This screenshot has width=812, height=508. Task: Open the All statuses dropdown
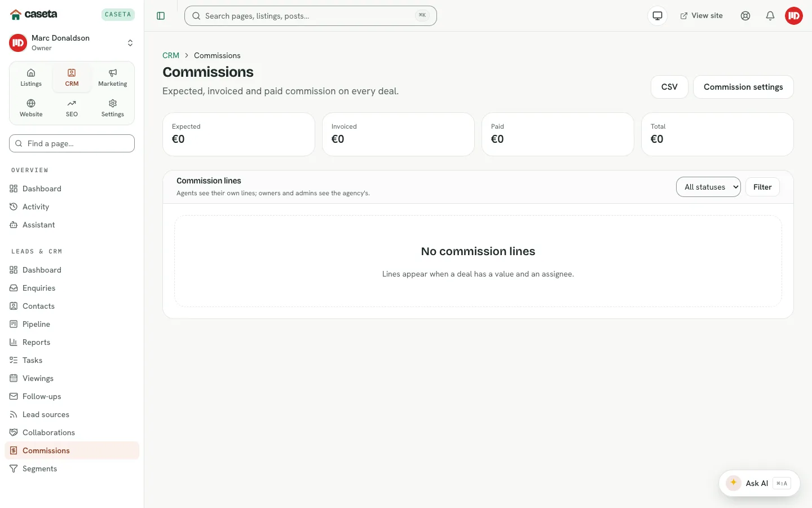click(708, 187)
